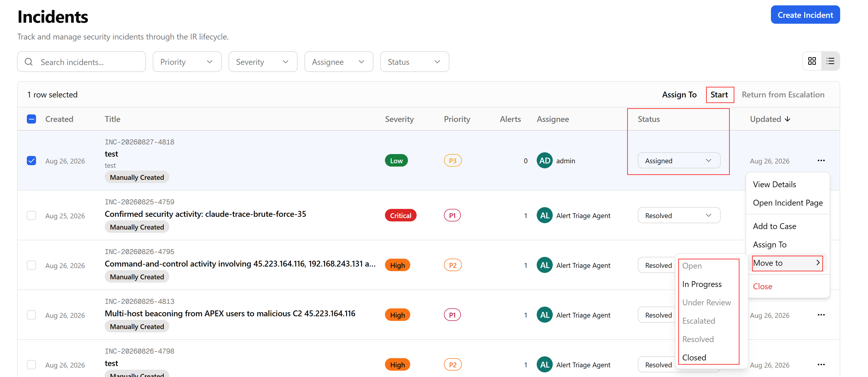
Task: Switch to list view layout icon
Action: [x=830, y=61]
